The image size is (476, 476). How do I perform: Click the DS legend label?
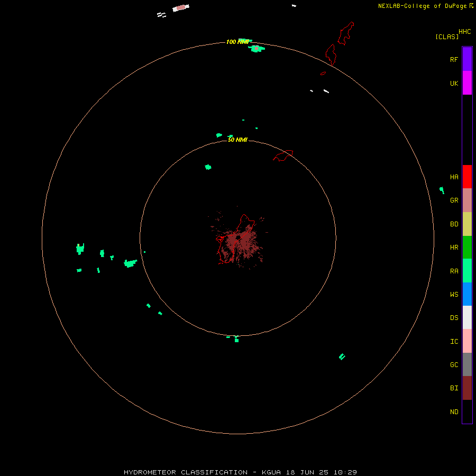(454, 318)
